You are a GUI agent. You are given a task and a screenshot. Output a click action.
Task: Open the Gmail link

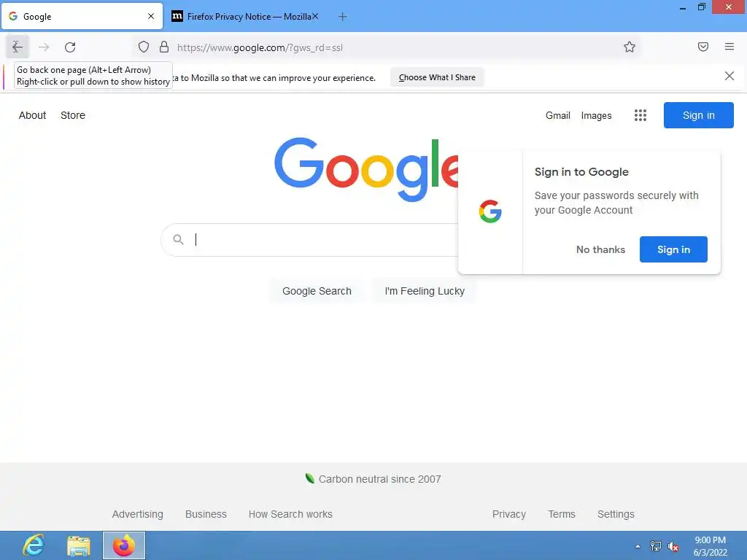pos(558,115)
